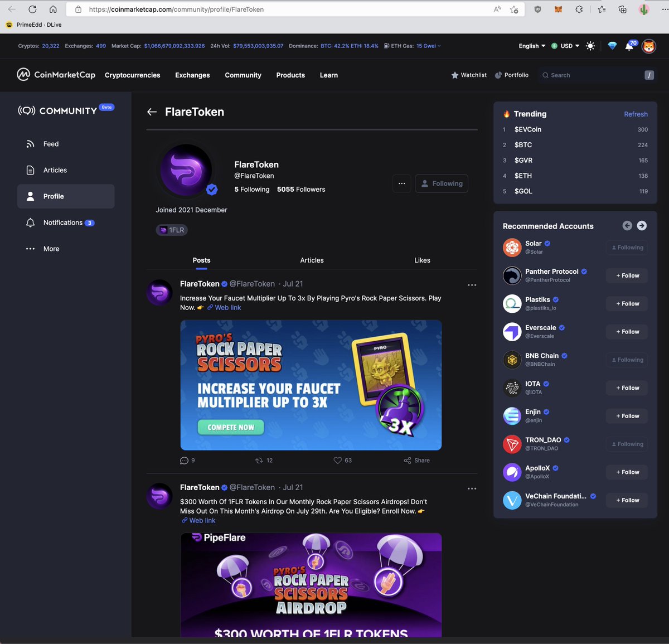
Task: Open the Portfolio link
Action: [512, 75]
